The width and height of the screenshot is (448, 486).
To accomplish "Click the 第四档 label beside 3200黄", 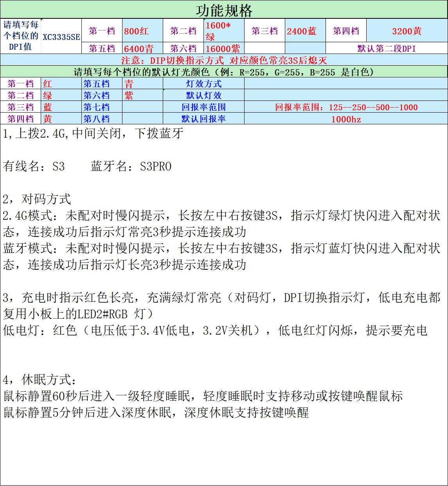I will tap(346, 30).
